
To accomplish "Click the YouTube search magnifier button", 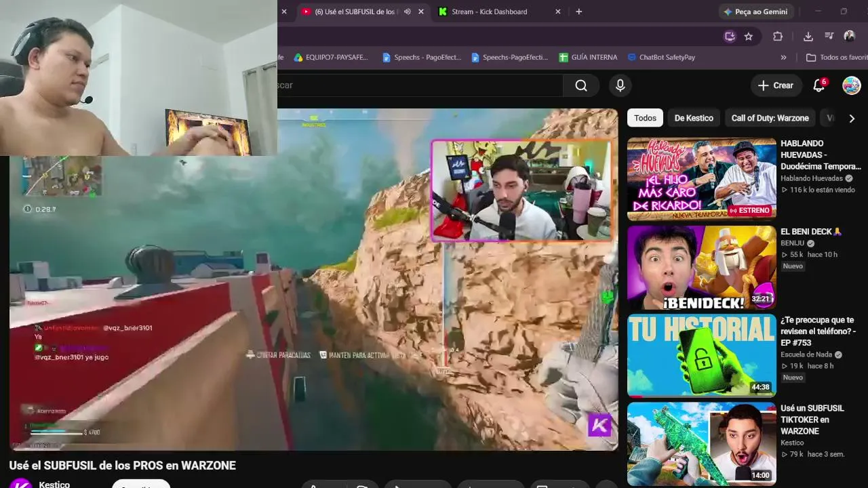I will tap(581, 85).
